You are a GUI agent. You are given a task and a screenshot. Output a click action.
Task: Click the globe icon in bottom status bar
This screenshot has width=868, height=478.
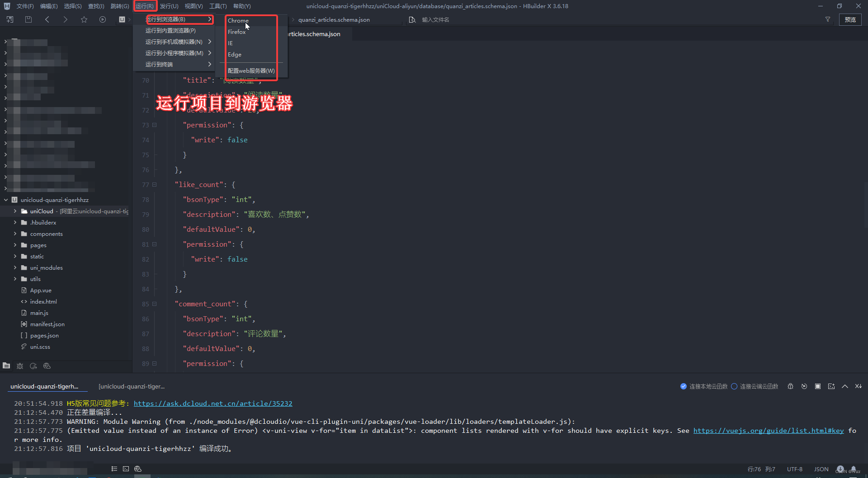pos(138,469)
